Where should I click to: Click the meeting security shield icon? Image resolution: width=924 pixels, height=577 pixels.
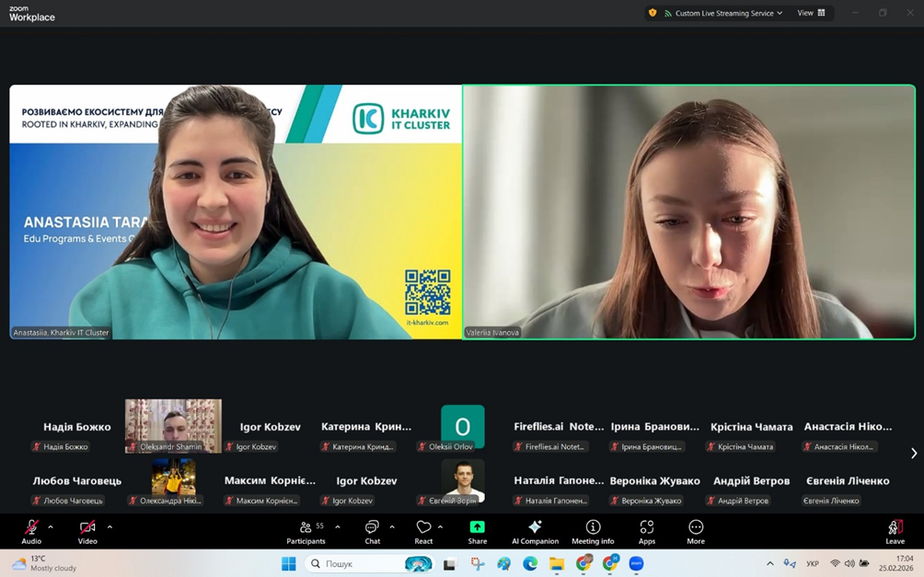click(x=653, y=13)
